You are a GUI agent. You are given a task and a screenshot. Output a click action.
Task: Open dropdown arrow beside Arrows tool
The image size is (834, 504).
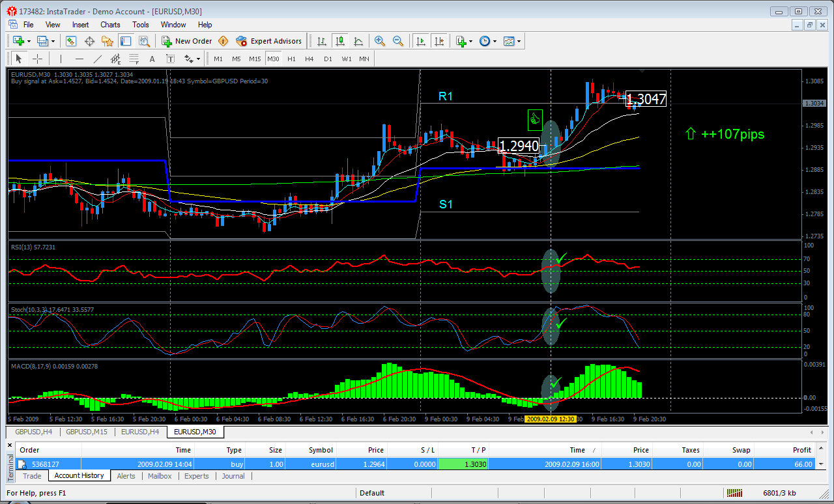point(198,59)
